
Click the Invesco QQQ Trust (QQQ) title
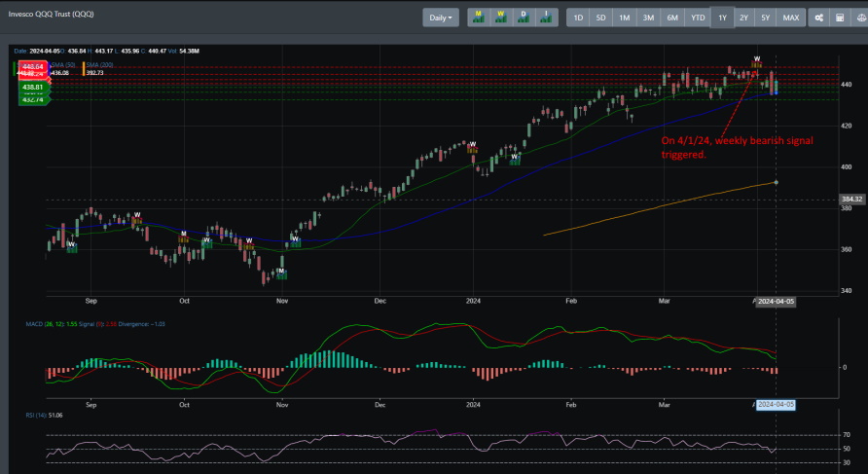point(51,14)
